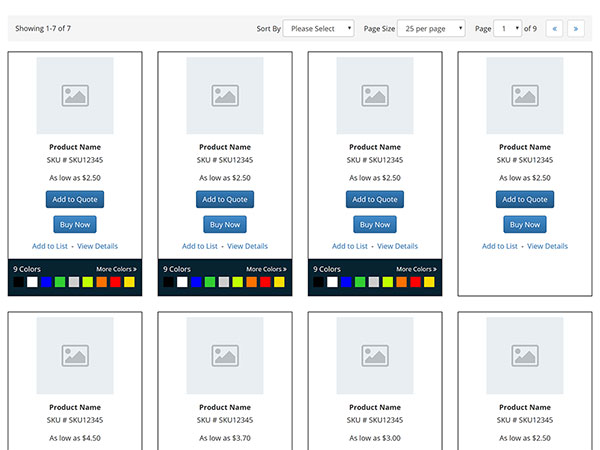Viewport: 600px width, 450px height.
Task: Click the first product's placeholder image
Action: click(75, 95)
